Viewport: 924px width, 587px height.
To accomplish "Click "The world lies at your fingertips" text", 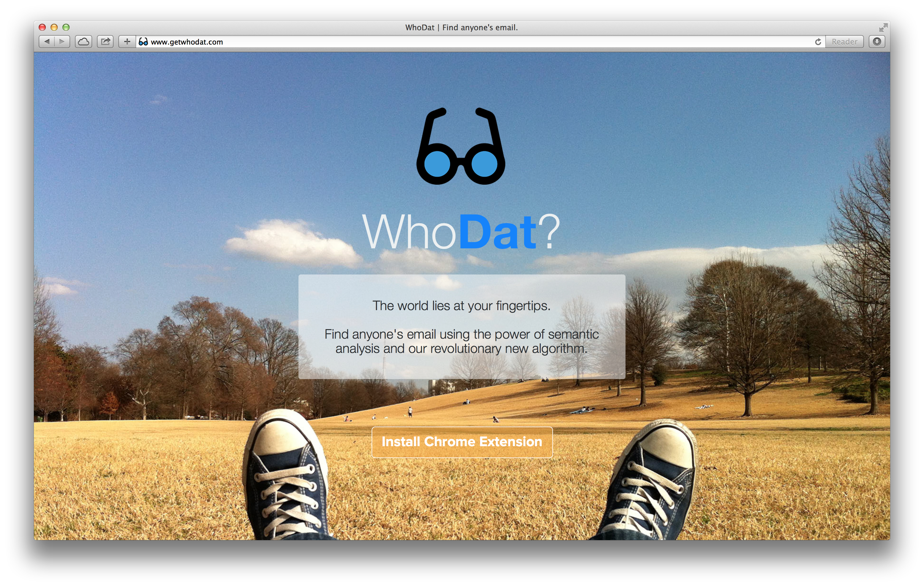I will 461,306.
